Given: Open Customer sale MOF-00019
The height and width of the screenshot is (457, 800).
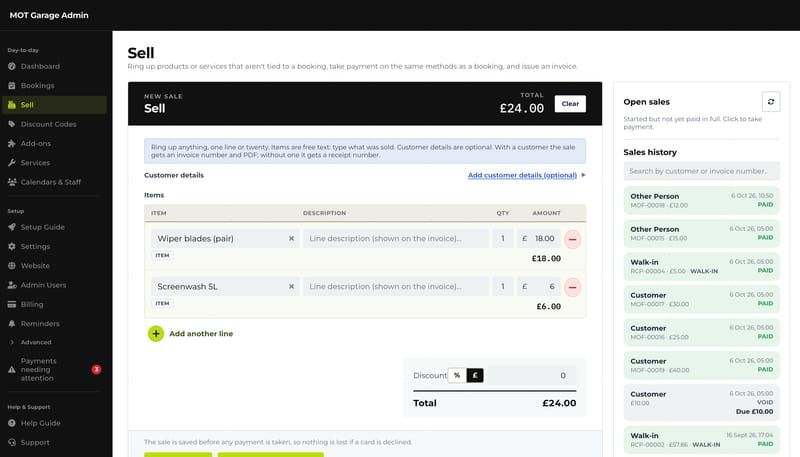Looking at the screenshot, I should [x=702, y=365].
